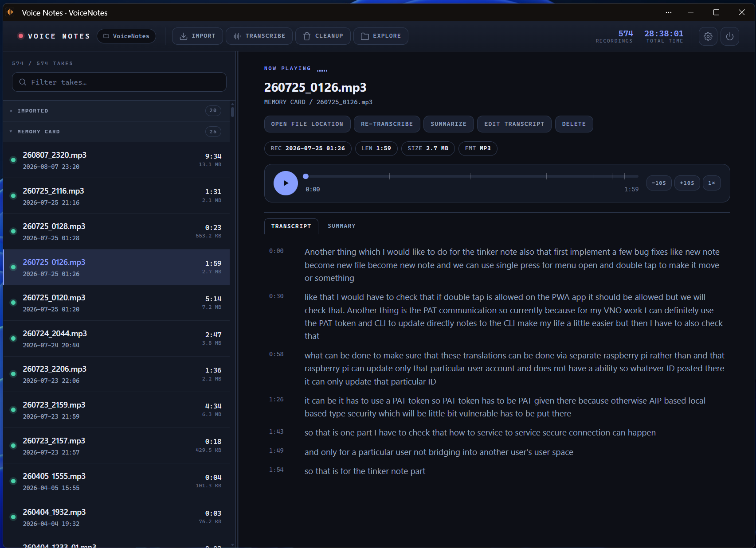
Task: Open settings with the gear icon
Action: 708,36
